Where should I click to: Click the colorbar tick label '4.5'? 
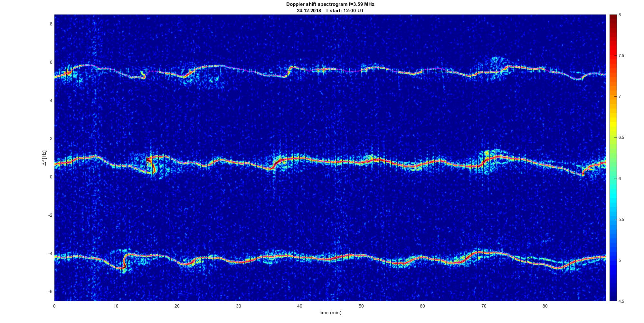click(x=621, y=301)
